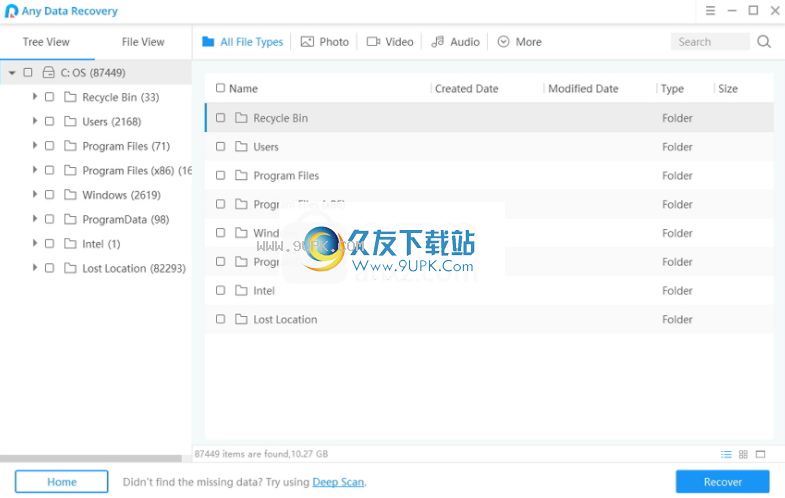Click Windows folder icon in tree
785x498 pixels.
(70, 195)
